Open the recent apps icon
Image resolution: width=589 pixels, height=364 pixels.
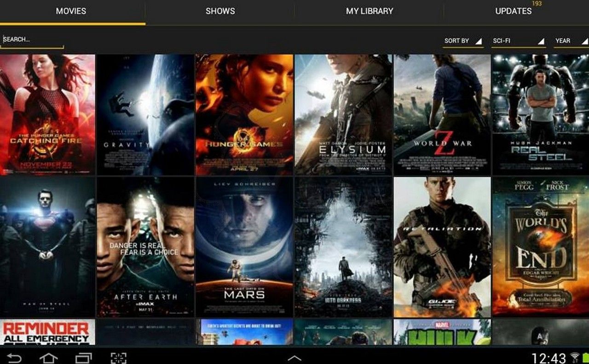pos(83,358)
